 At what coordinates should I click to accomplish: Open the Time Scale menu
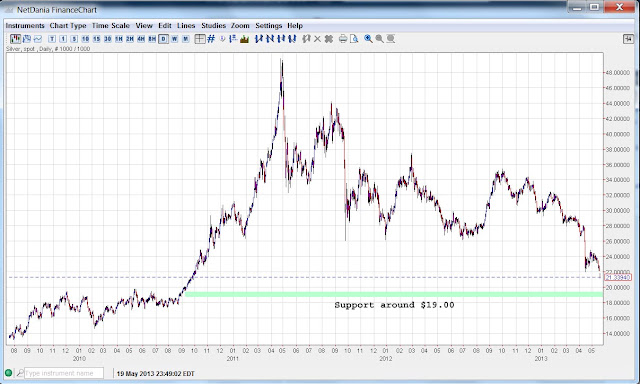tap(111, 26)
